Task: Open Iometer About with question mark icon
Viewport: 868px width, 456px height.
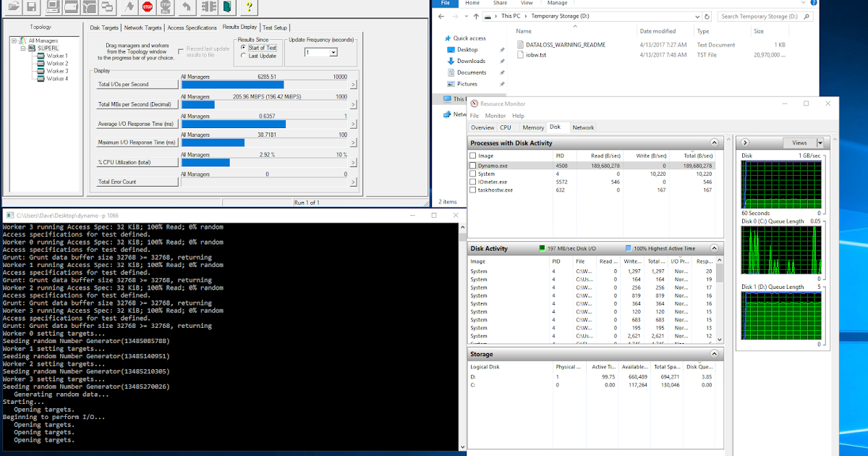Action: pos(249,7)
